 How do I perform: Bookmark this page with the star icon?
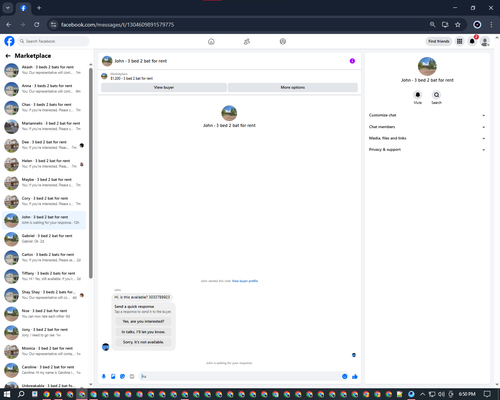tap(458, 24)
